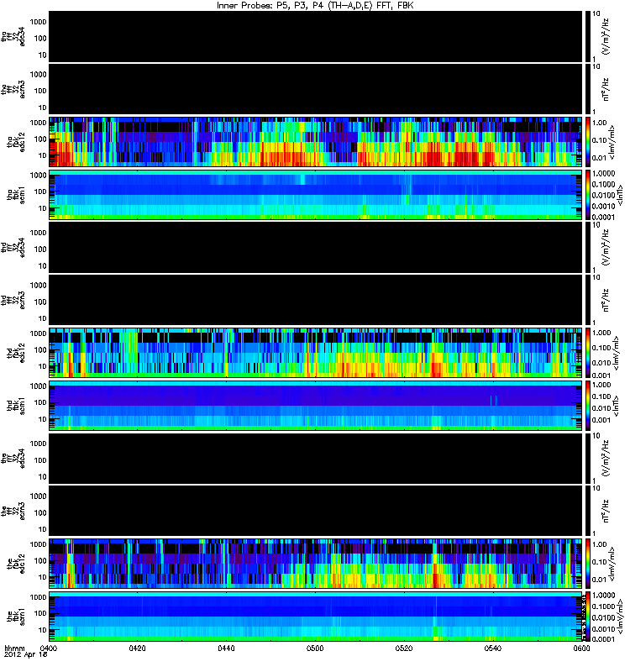Viewport: 630px width, 672px height.
Task: Click the 10 frequency tick of the fbk scm1
Action: pos(42,630)
